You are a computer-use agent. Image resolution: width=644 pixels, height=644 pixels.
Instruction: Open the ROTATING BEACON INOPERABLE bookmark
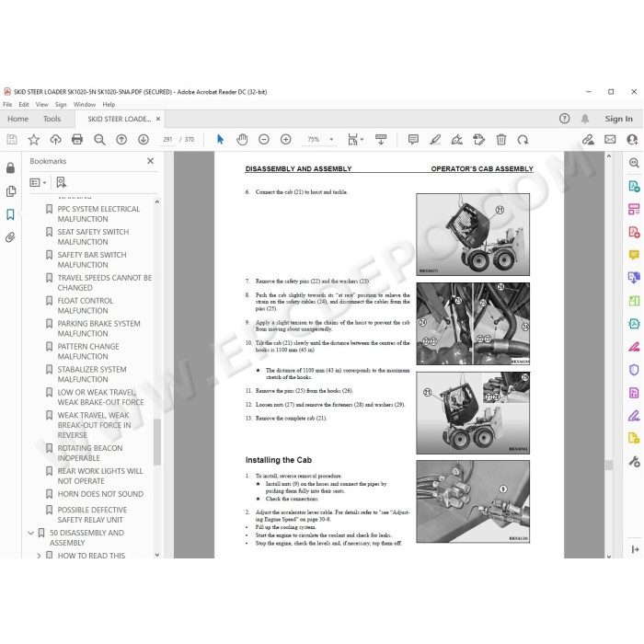90,453
